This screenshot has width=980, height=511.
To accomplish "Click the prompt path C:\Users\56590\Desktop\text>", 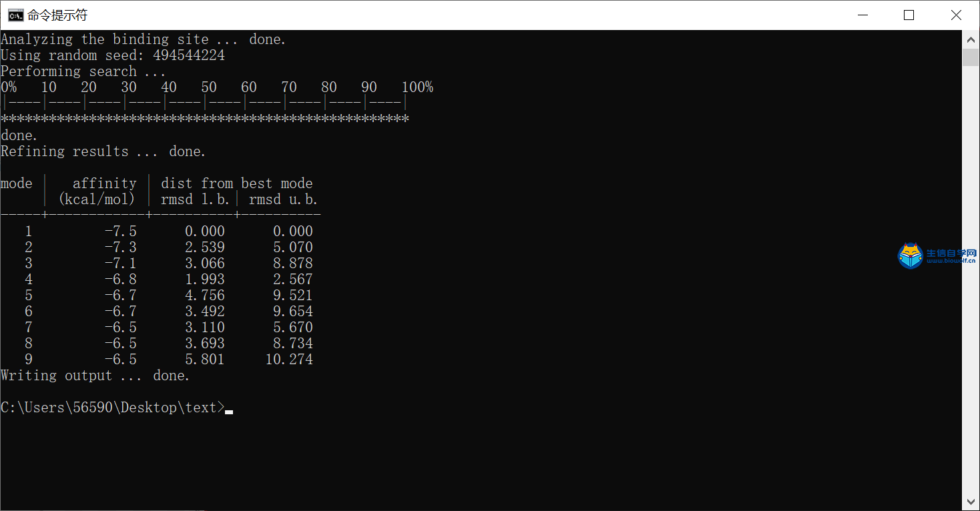I will coord(113,408).
